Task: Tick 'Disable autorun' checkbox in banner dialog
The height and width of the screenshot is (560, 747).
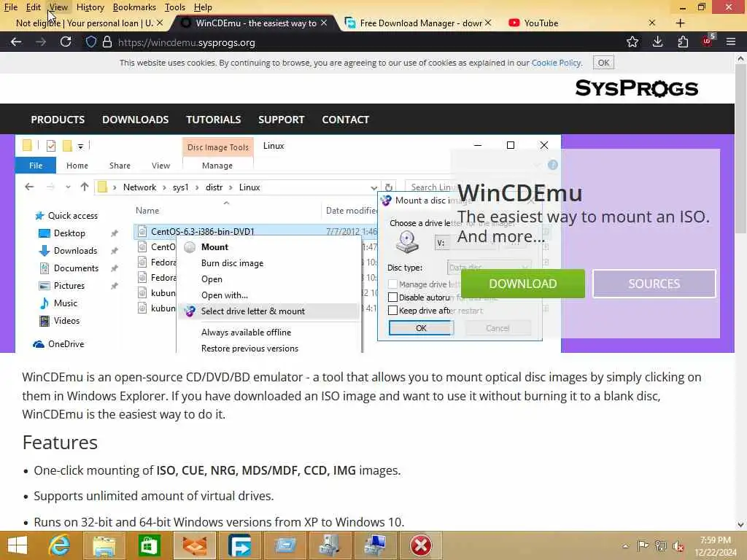Action: click(392, 297)
